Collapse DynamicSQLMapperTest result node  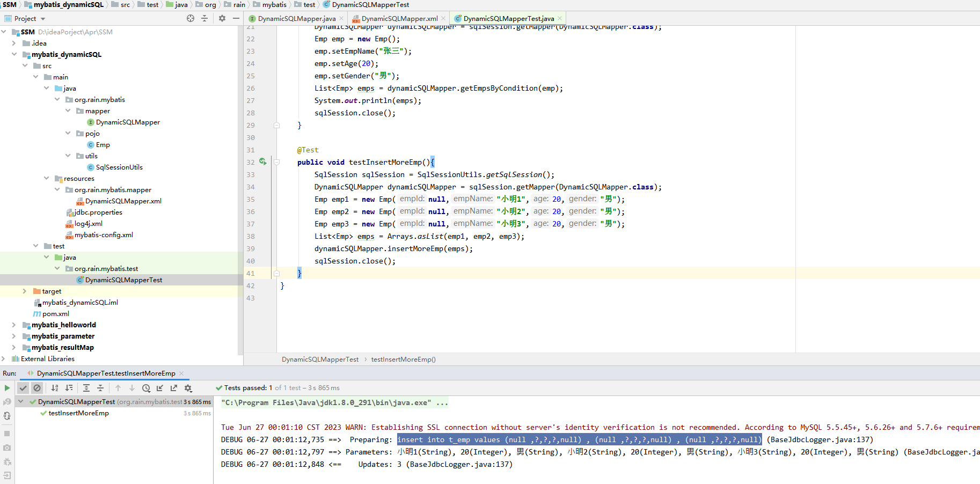point(21,401)
